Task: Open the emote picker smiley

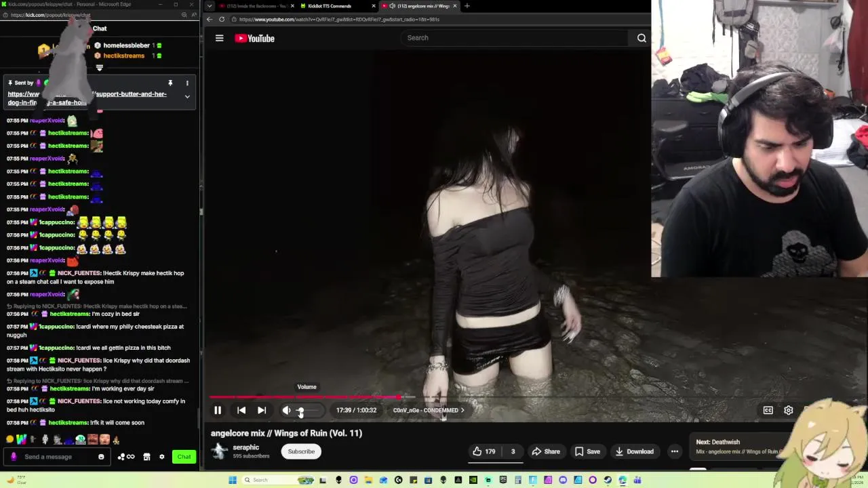Action: [101, 457]
